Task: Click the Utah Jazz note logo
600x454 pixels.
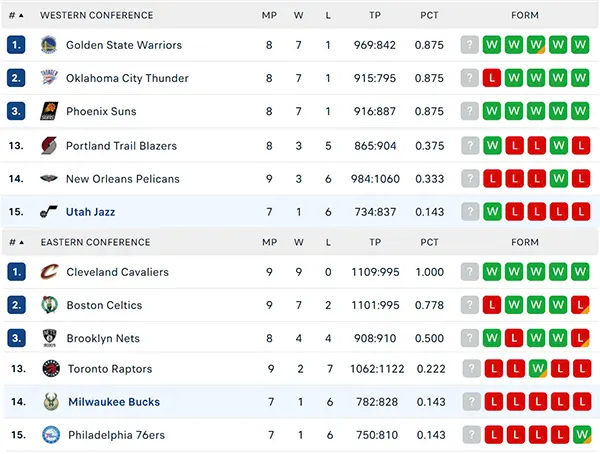Action: [49, 211]
